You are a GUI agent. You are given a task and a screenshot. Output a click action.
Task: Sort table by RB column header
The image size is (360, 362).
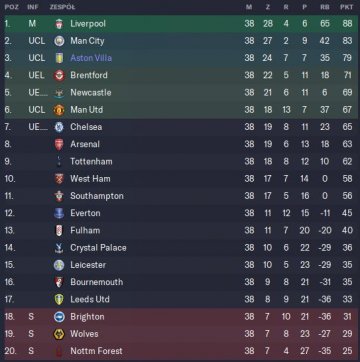click(325, 7)
